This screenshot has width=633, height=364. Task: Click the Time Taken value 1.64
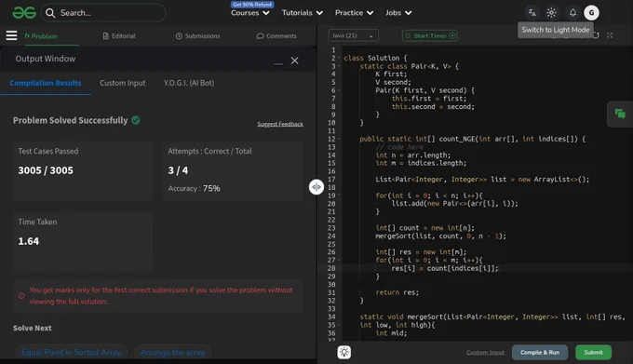point(29,241)
